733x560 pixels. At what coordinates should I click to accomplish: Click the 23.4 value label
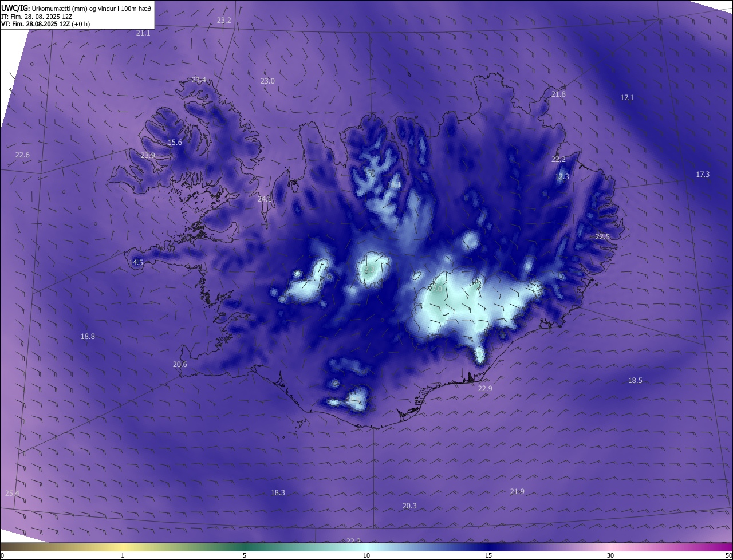[x=199, y=80]
